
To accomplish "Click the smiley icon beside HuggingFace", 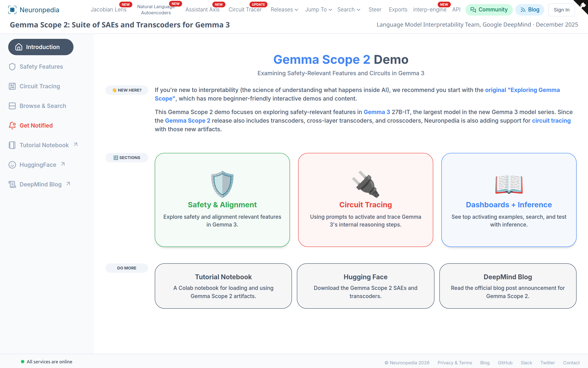I will (x=12, y=165).
